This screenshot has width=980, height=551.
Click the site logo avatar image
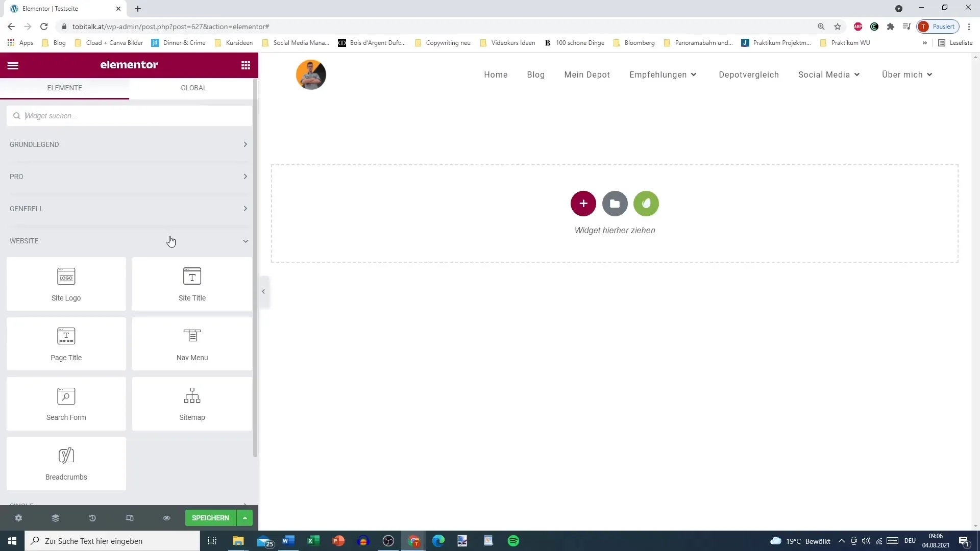(x=311, y=74)
